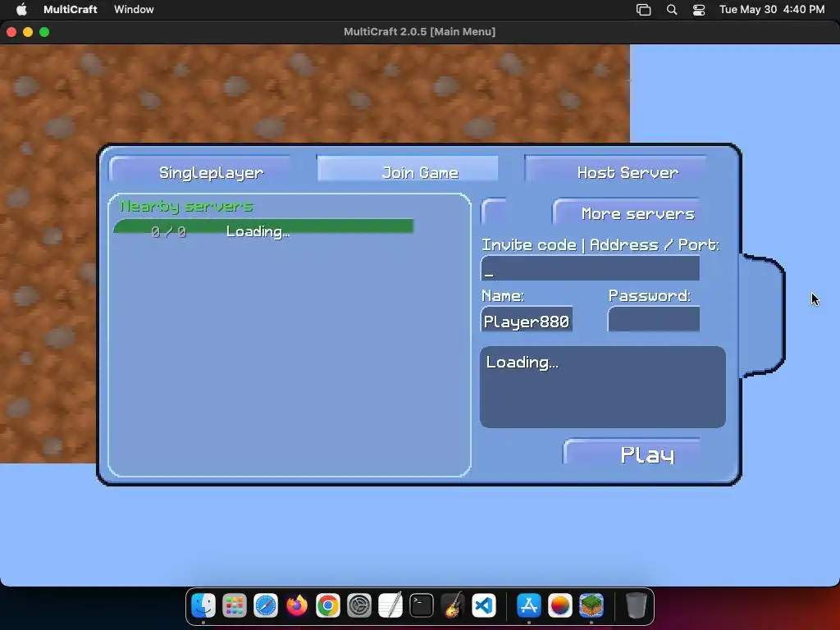Open the Window menu

tap(134, 9)
